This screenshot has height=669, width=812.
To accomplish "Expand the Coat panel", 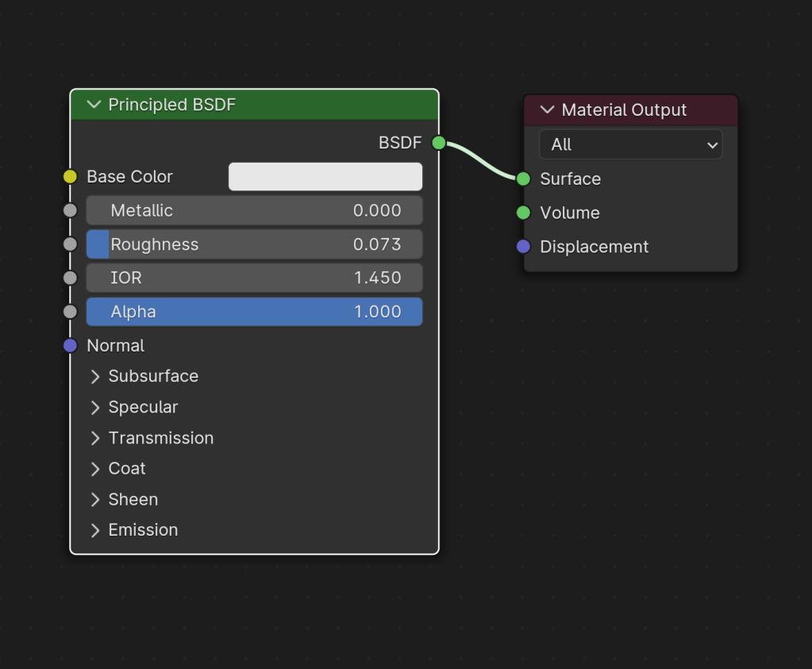I will coord(95,468).
